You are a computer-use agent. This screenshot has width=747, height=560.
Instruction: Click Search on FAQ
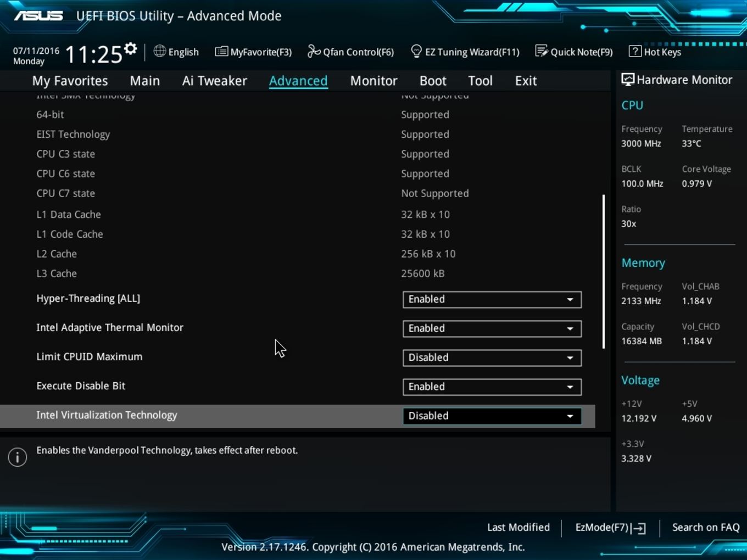pos(706,527)
